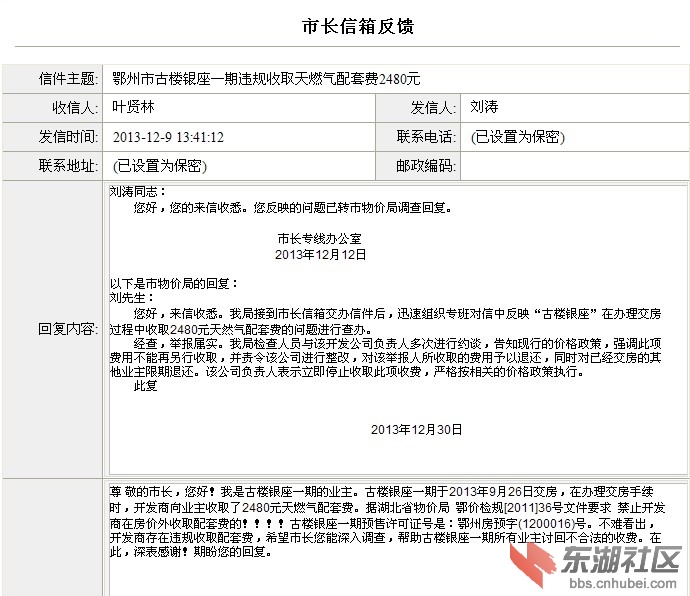The height and width of the screenshot is (596, 690).
Task: Click the signature 市长专线办公室
Action: (x=320, y=239)
